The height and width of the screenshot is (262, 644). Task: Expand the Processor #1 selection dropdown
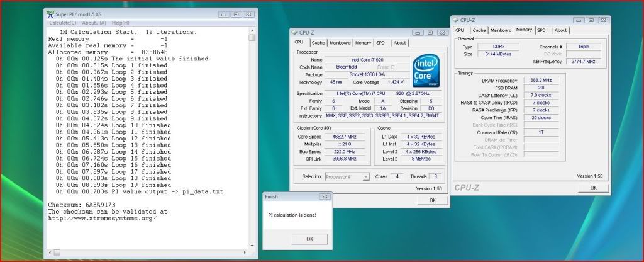click(x=365, y=177)
